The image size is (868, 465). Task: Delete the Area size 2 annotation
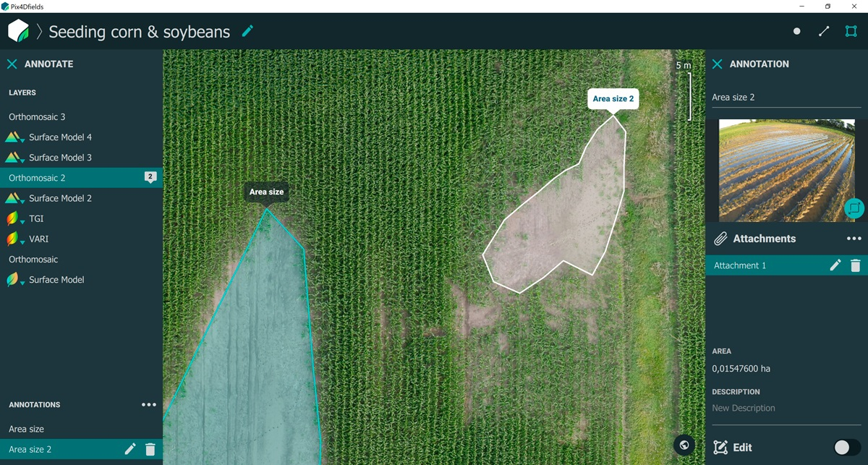(150, 450)
